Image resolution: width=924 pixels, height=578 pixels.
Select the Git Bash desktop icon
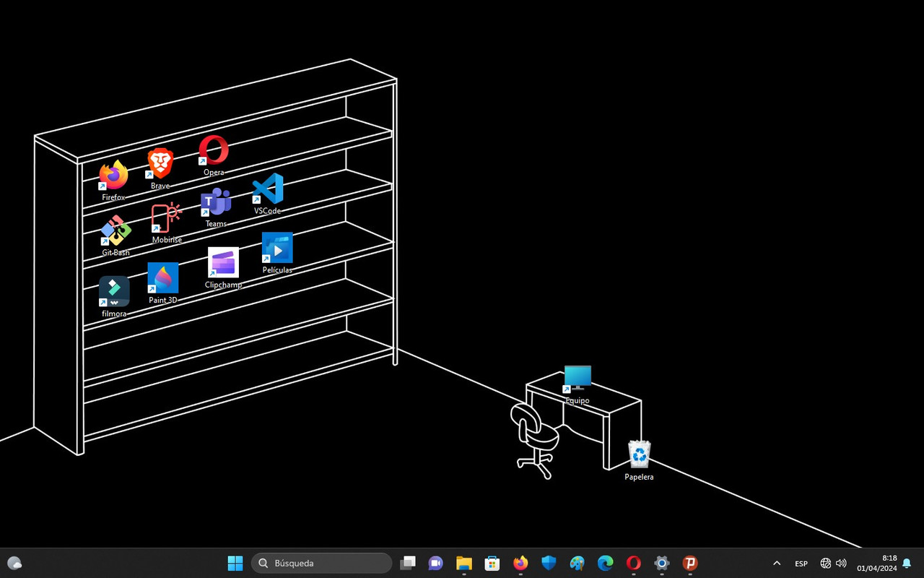pos(115,236)
